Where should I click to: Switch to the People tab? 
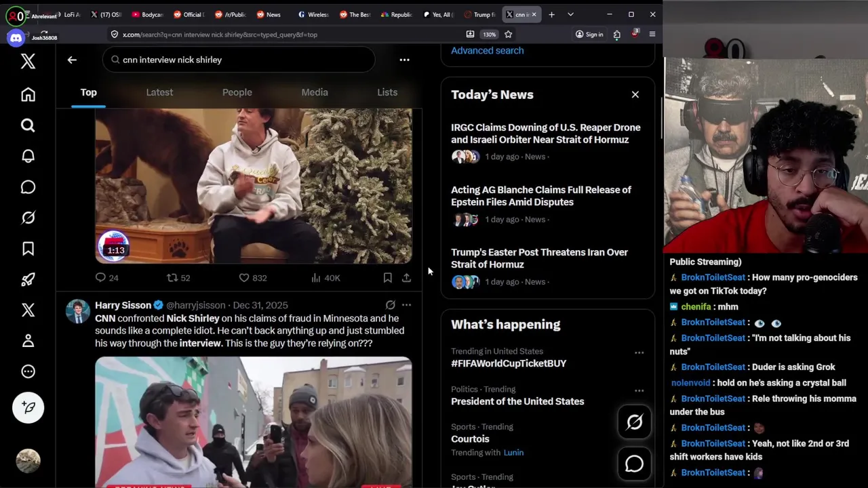tap(237, 93)
